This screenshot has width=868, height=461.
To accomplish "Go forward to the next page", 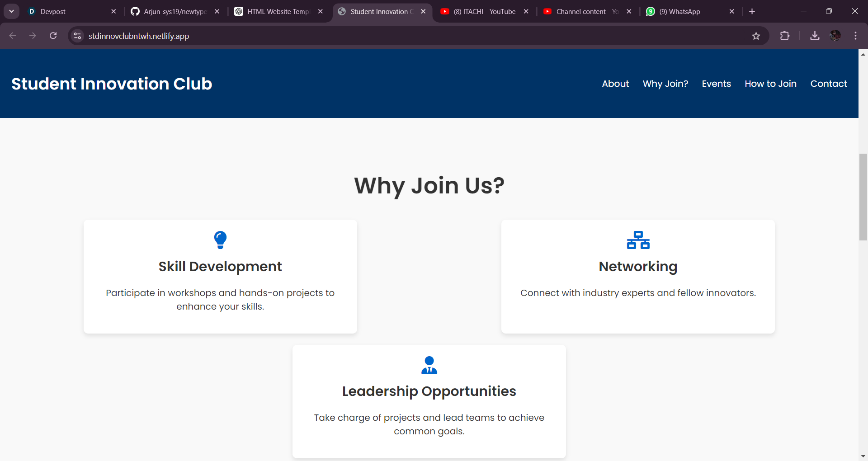I will (33, 36).
